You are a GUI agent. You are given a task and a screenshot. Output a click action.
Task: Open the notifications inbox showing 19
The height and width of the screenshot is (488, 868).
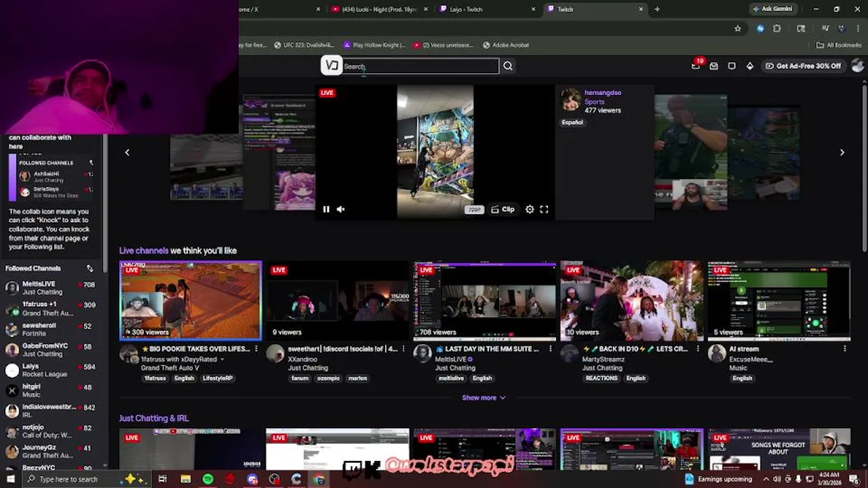coord(696,65)
